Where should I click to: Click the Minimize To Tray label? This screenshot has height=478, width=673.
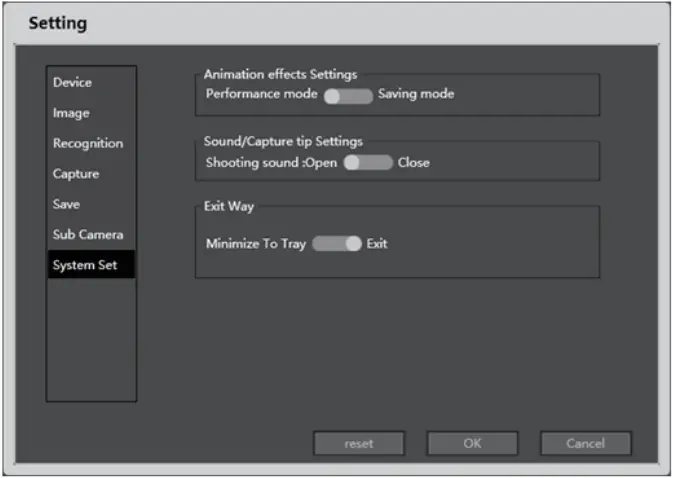pyautogui.click(x=256, y=244)
